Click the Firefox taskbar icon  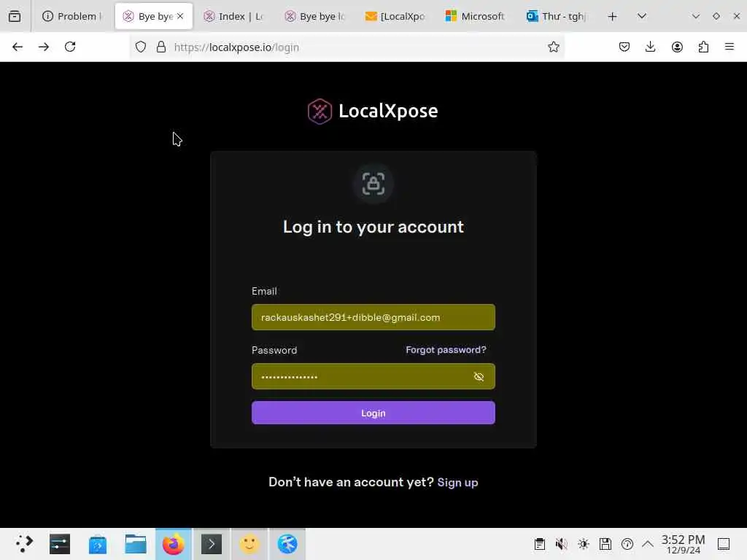click(x=174, y=544)
